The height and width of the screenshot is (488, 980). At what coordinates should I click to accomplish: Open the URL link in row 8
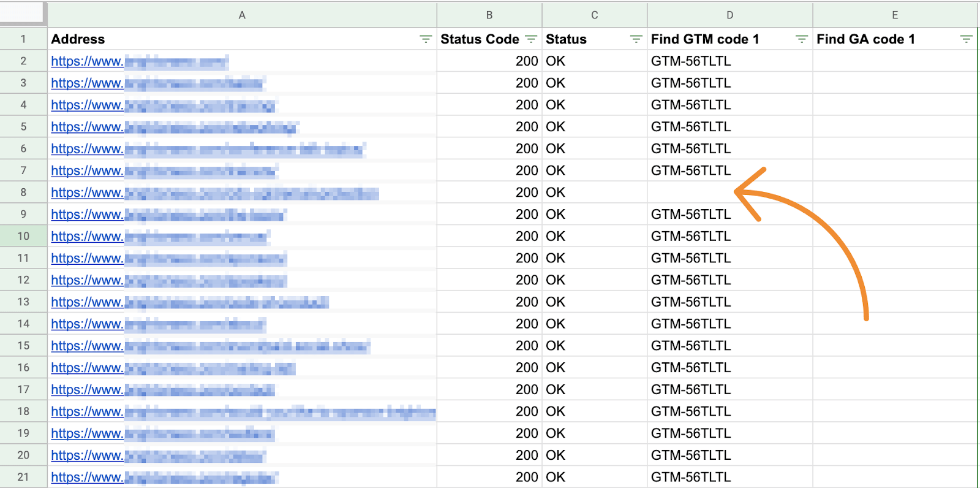point(87,193)
